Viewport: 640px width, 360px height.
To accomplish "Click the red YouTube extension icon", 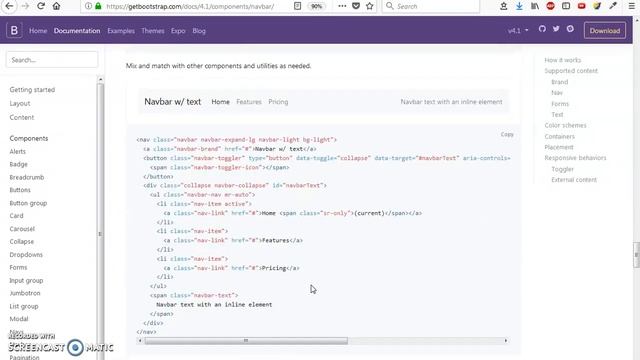I will (x=581, y=6).
